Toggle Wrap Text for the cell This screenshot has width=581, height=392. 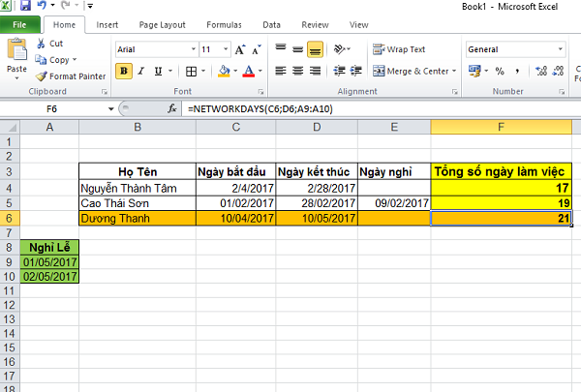click(x=399, y=49)
